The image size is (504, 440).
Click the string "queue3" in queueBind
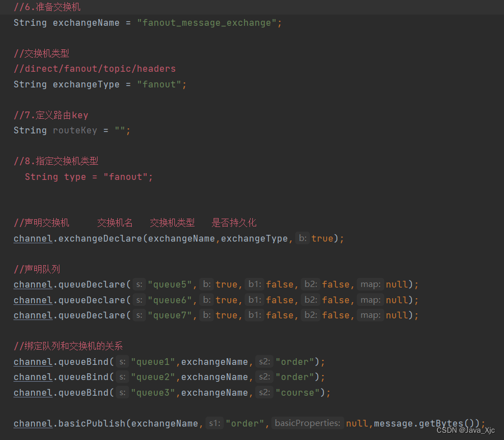point(153,393)
